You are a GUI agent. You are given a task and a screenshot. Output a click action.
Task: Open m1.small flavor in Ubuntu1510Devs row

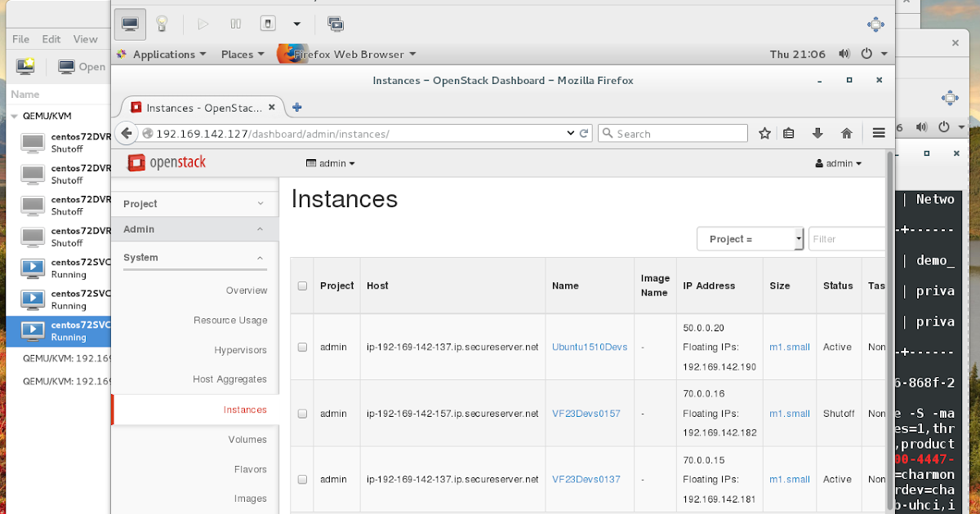click(790, 347)
